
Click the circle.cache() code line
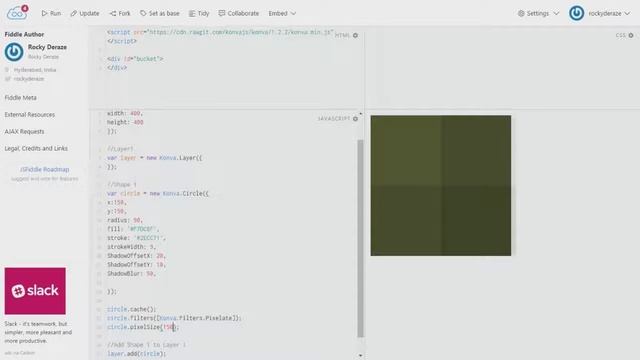(131, 309)
